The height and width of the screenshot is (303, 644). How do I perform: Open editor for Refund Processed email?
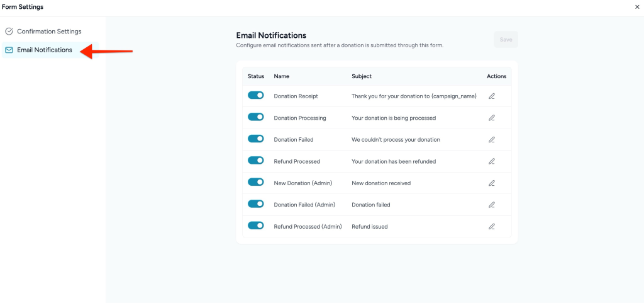pos(492,161)
